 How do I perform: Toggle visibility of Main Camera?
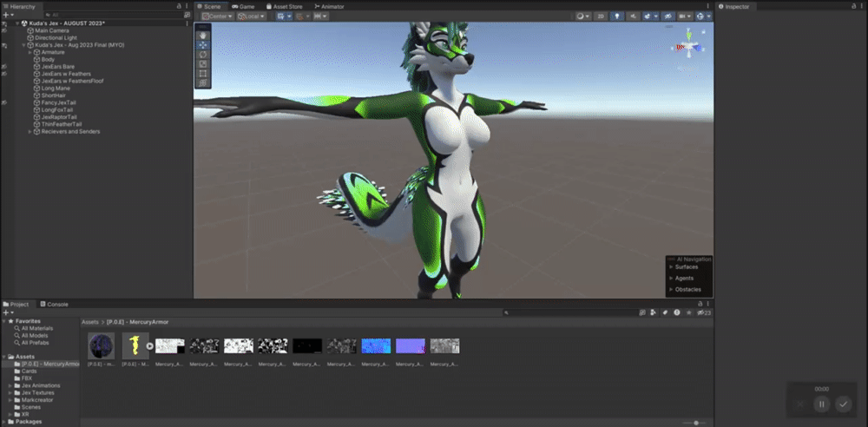[4, 30]
